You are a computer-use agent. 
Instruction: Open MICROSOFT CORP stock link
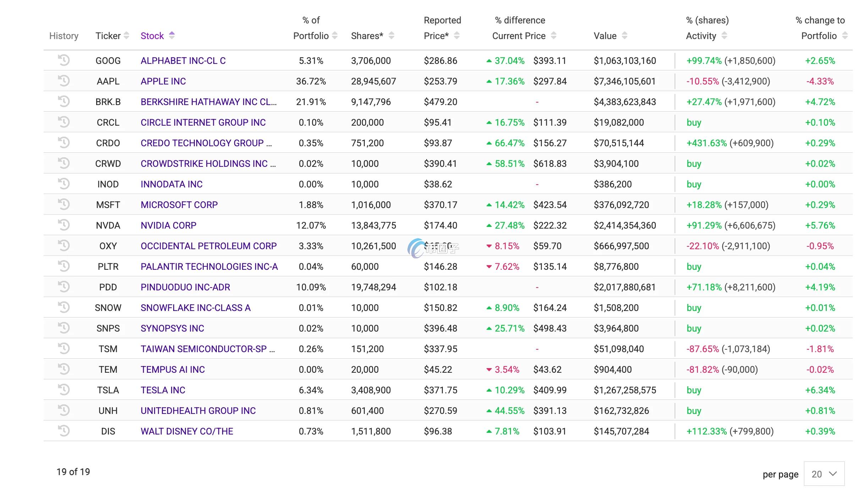(179, 205)
